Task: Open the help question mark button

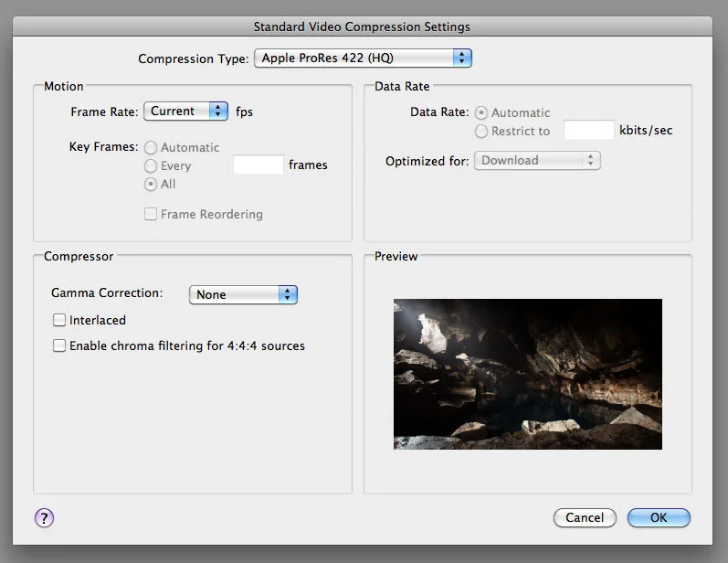Action: (44, 517)
